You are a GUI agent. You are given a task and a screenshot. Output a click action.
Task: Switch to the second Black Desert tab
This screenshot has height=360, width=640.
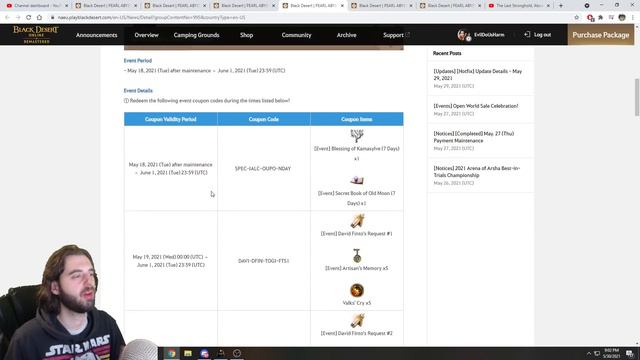coord(175,6)
